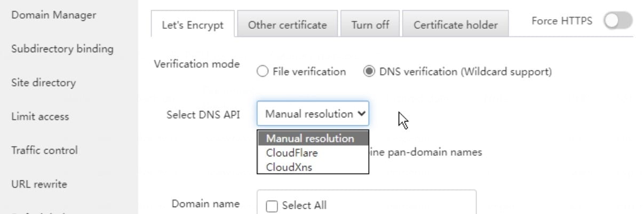Tick the Select All domain checkbox
This screenshot has height=214, width=644.
[x=272, y=205]
